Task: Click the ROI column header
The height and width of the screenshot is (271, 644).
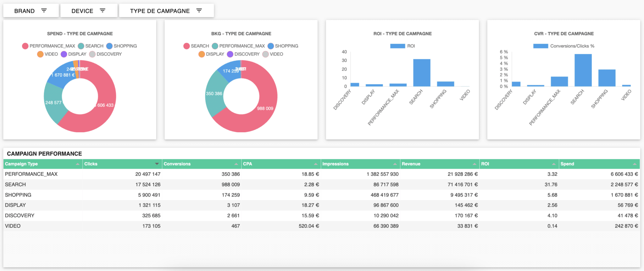Action: pyautogui.click(x=519, y=164)
